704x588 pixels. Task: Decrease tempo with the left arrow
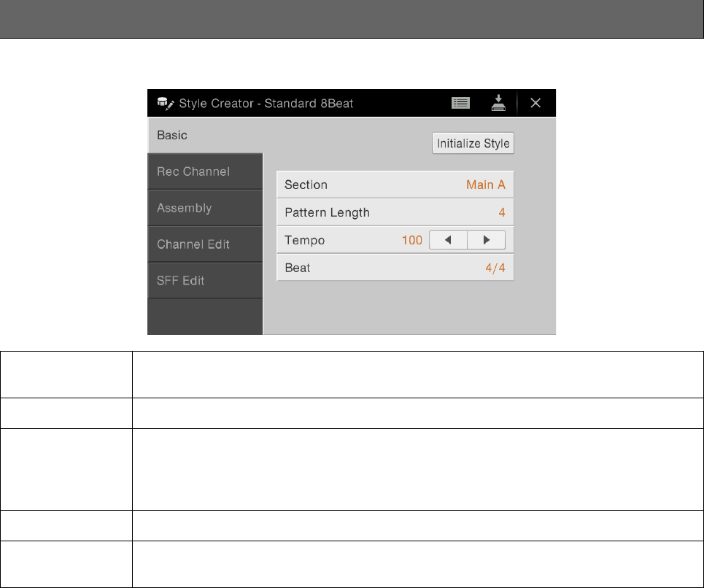pos(448,240)
